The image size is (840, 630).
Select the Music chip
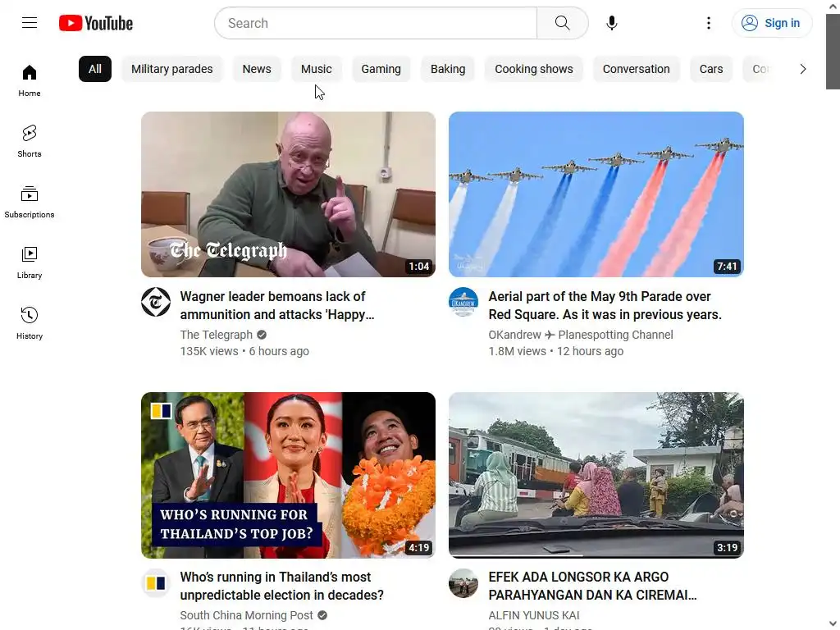click(316, 69)
